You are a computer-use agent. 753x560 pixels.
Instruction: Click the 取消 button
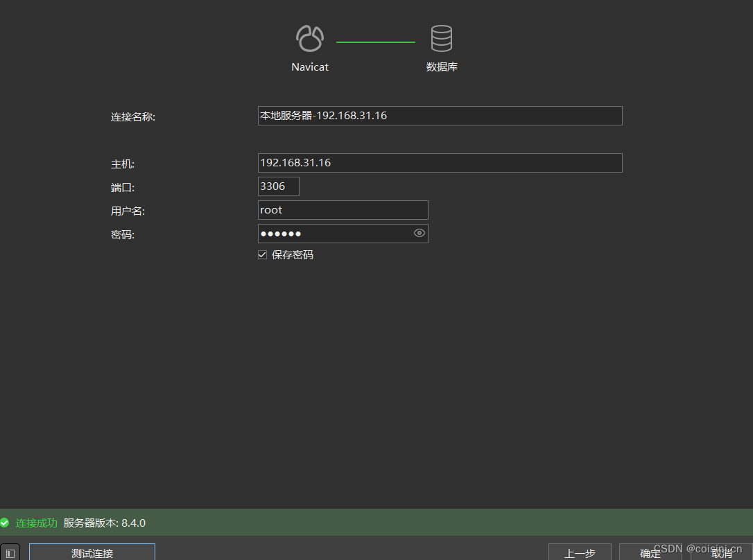click(721, 552)
